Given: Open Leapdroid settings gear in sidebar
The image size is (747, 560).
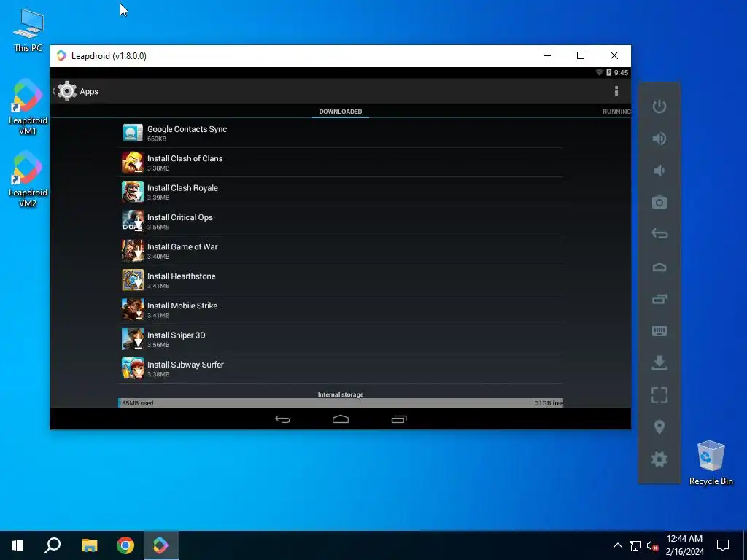Looking at the screenshot, I should [x=659, y=459].
